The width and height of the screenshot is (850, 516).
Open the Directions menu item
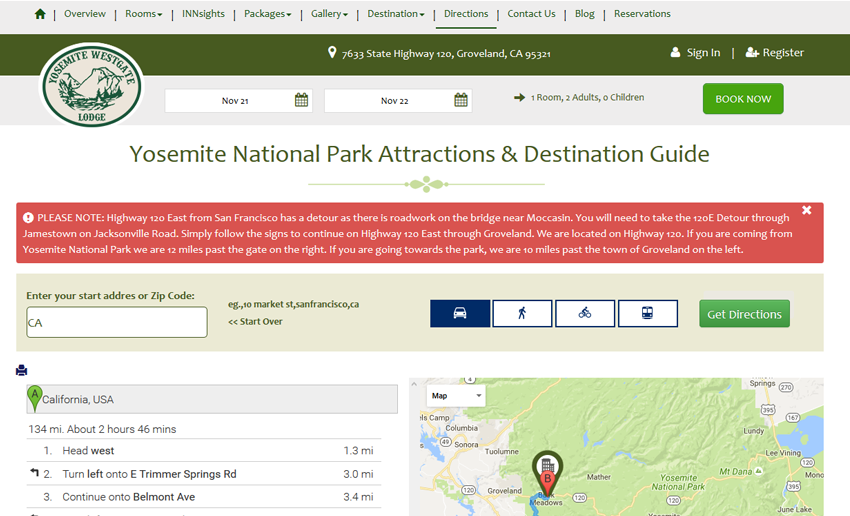click(466, 14)
